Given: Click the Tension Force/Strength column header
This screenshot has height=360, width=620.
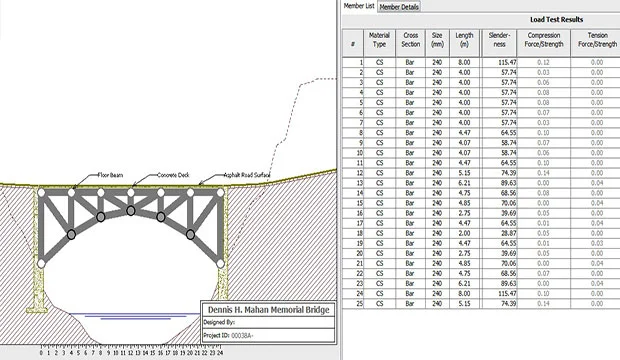Looking at the screenshot, I should pos(597,40).
